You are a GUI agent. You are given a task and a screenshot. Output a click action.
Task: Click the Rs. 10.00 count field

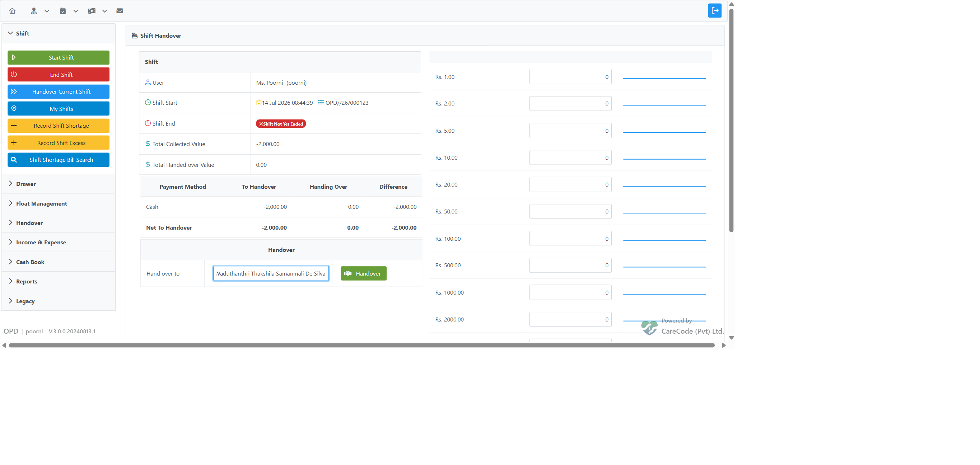570,158
